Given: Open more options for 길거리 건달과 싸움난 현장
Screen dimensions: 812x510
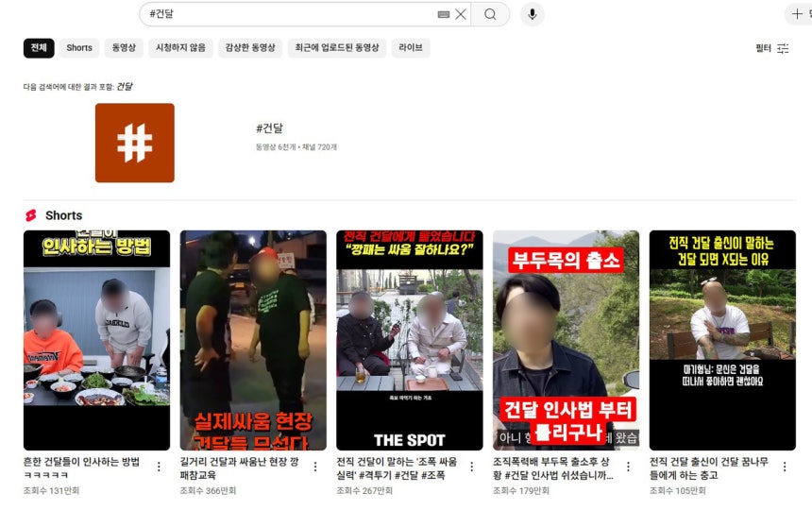Looking at the screenshot, I should [x=315, y=467].
